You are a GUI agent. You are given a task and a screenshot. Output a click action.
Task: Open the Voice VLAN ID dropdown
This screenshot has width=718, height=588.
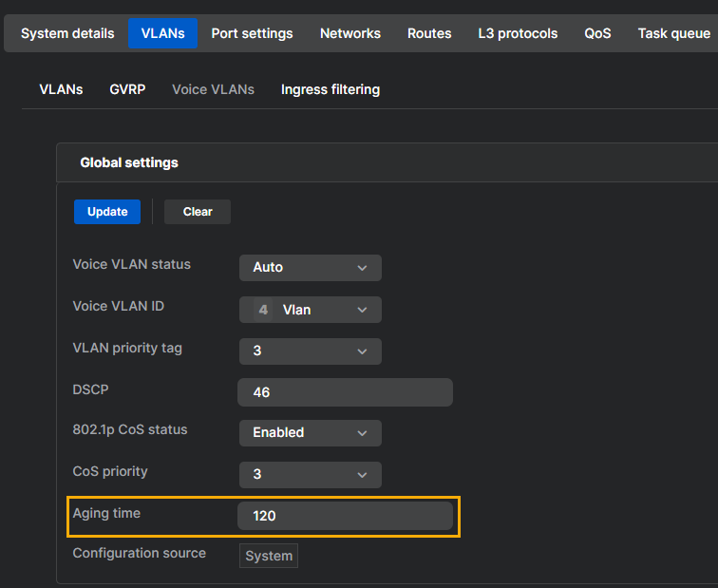[x=310, y=310]
